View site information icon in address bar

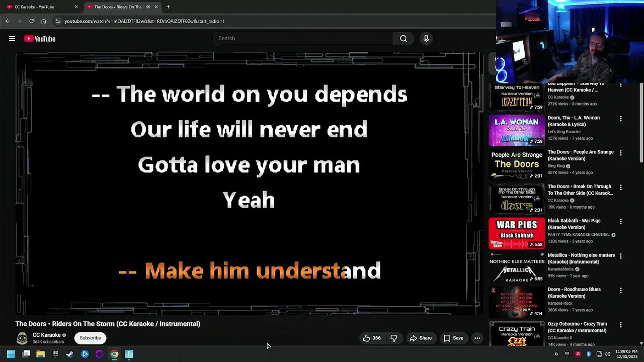(58, 21)
